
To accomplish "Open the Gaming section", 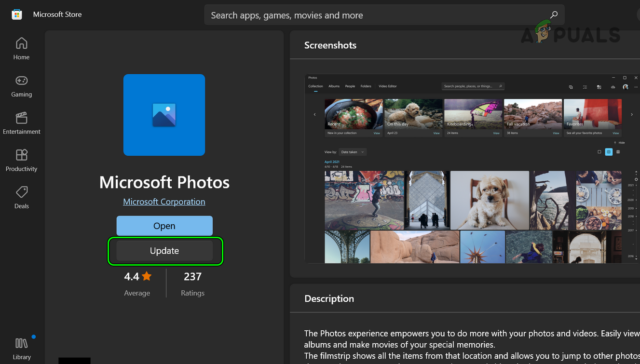I will click(x=21, y=86).
